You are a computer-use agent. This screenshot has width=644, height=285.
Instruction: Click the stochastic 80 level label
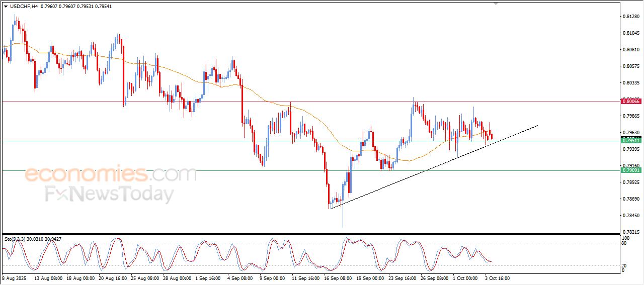click(625, 243)
